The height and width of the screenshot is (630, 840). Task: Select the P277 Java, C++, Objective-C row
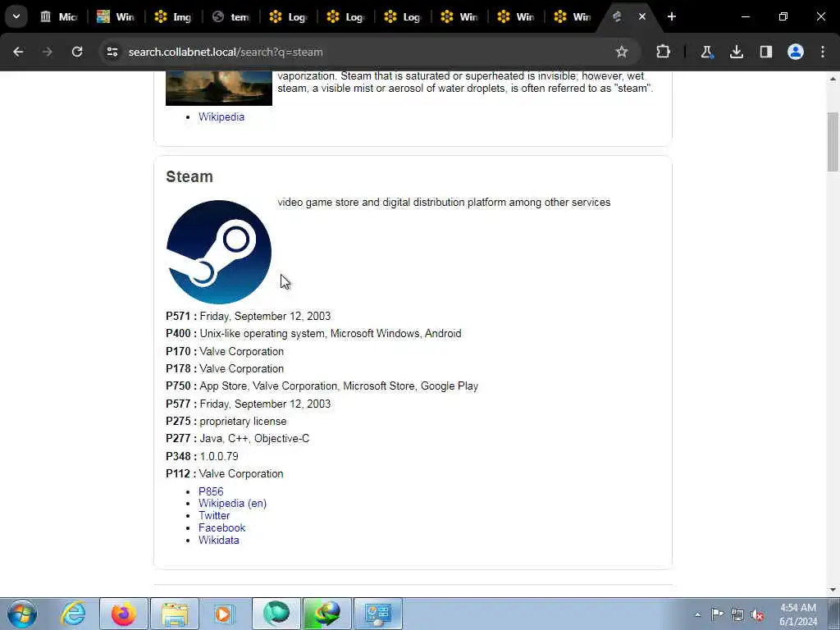click(x=237, y=438)
